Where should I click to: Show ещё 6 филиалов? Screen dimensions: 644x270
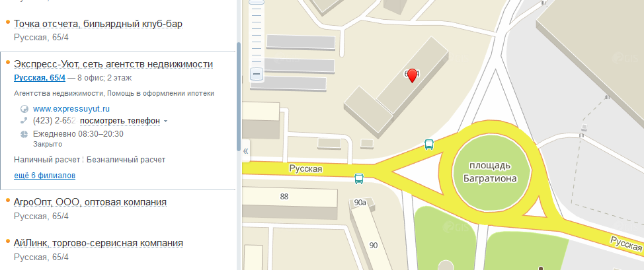pyautogui.click(x=44, y=176)
